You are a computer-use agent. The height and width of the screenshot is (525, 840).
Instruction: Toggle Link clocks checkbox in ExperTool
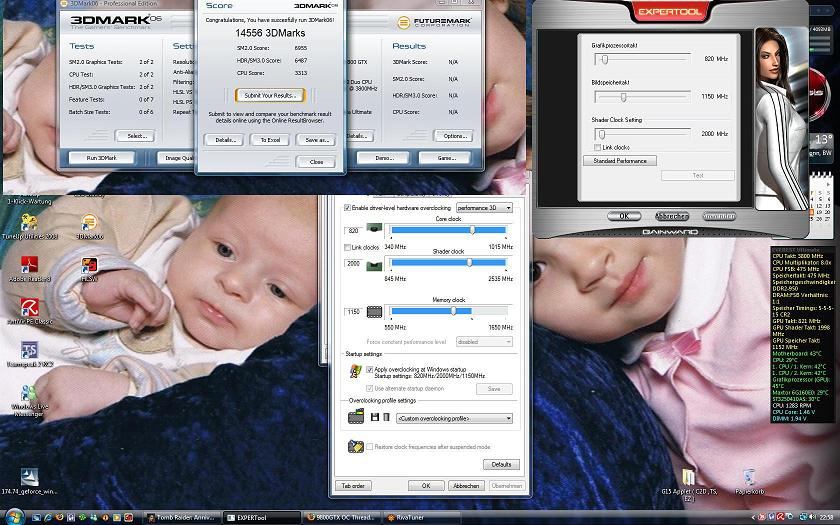[x=597, y=147]
